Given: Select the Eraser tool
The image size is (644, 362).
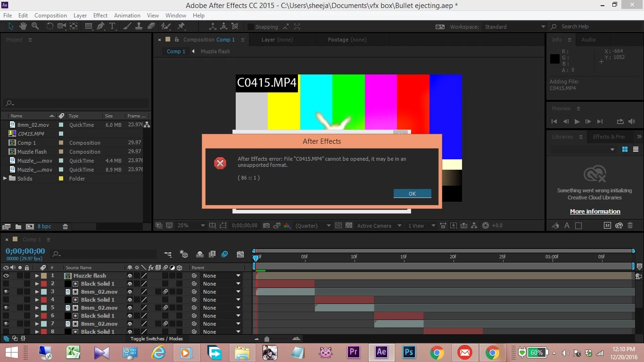Looking at the screenshot, I should [x=151, y=26].
